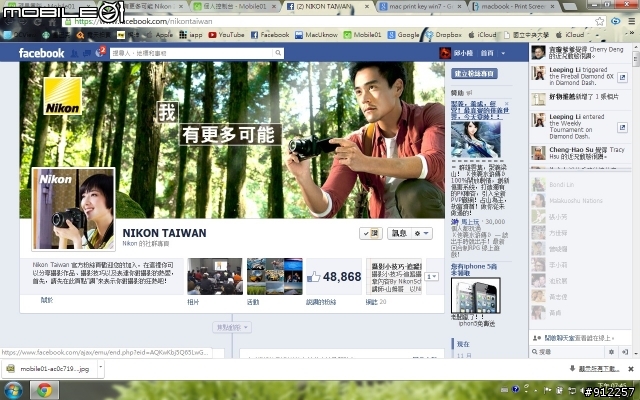
Task: Click the game ad image of woman
Action: [476, 140]
